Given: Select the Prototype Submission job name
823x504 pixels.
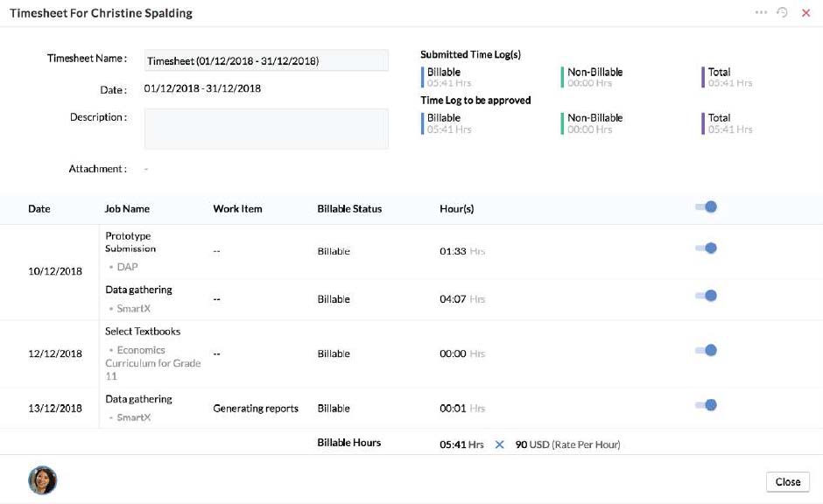Looking at the screenshot, I should click(129, 241).
